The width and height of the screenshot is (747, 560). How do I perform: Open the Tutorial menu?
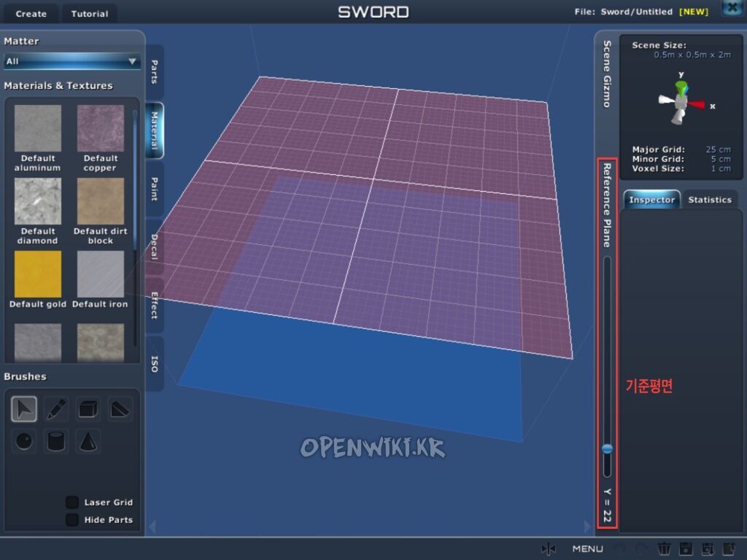(x=90, y=14)
